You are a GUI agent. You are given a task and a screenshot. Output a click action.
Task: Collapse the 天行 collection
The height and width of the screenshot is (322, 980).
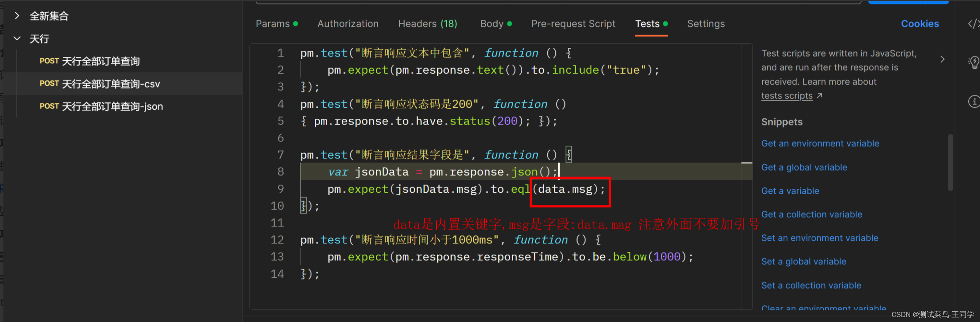(x=17, y=38)
